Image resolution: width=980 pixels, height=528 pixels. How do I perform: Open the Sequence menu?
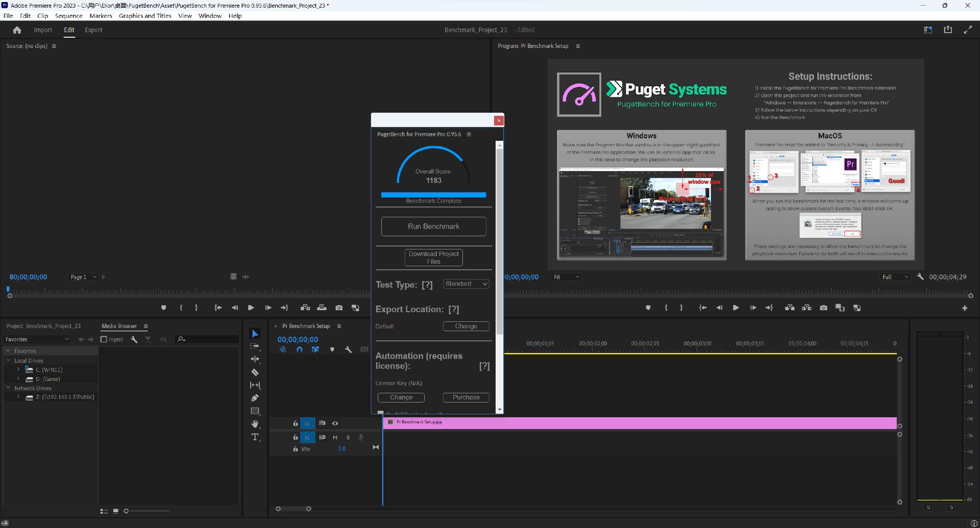click(68, 16)
